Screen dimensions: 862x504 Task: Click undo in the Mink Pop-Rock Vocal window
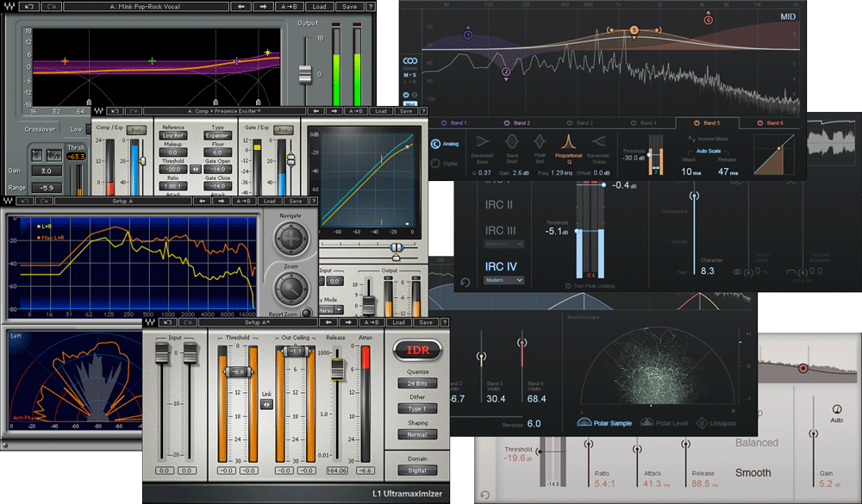28,7
